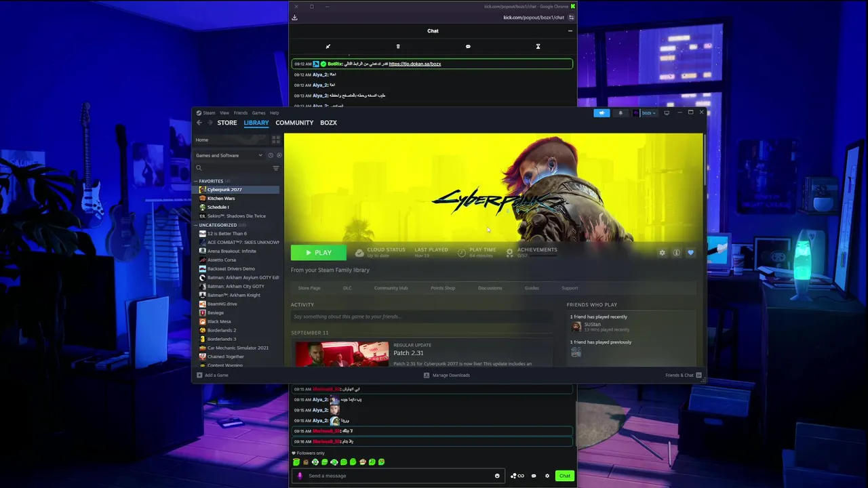Collapse the Kick Chat header minimize bar
The width and height of the screenshot is (868, 488).
pyautogui.click(x=570, y=30)
